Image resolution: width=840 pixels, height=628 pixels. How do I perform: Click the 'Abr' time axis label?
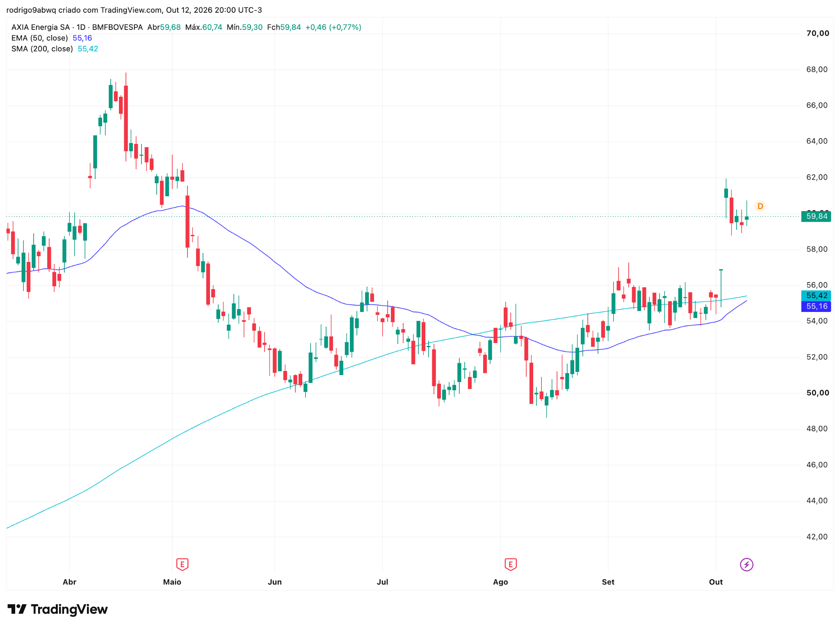69,582
